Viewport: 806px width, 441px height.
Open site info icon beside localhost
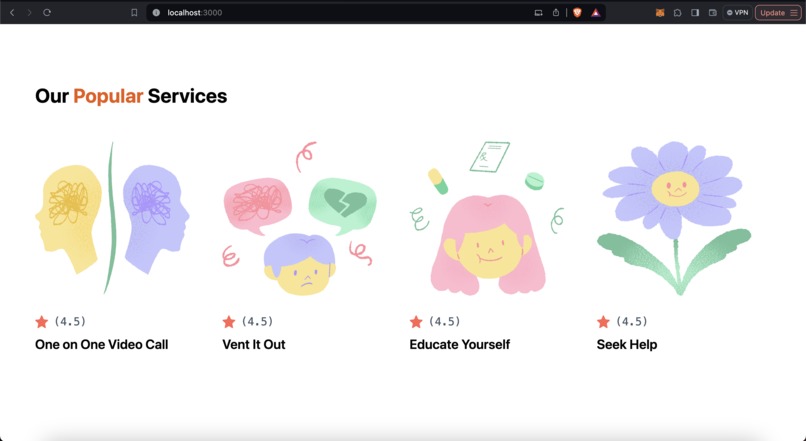coord(156,12)
